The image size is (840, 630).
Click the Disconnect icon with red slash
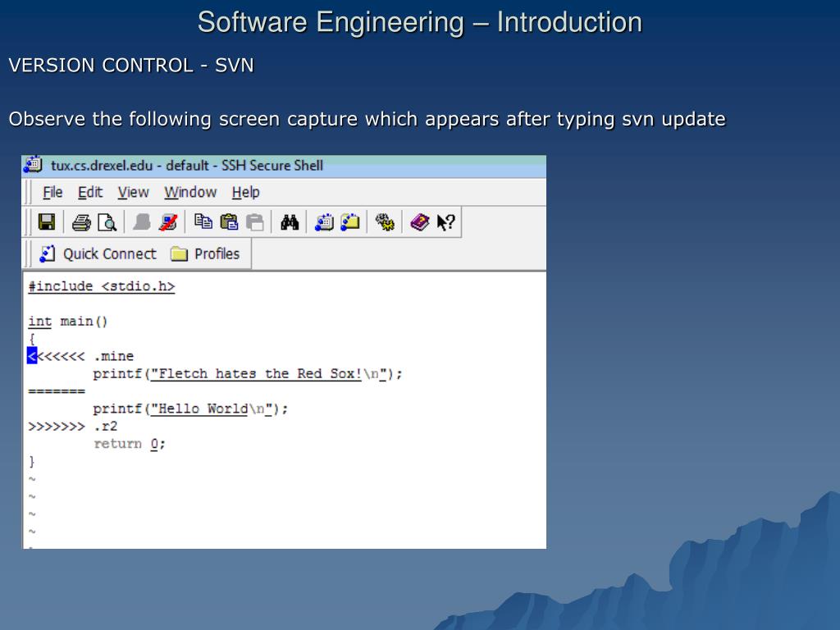click(x=168, y=221)
